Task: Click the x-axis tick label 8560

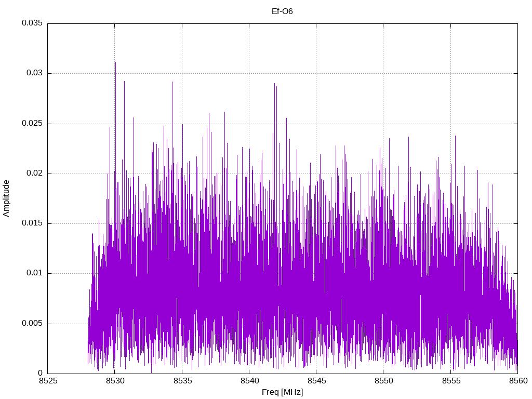Action: click(518, 381)
